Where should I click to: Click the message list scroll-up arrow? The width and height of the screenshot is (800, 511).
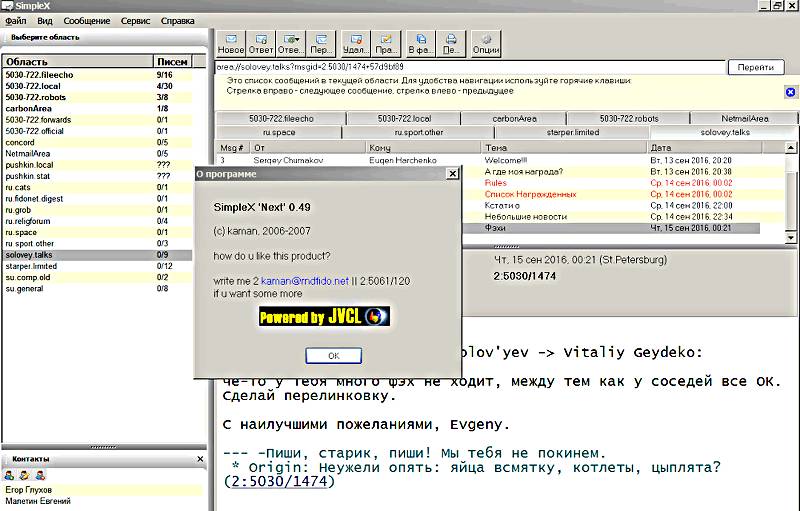790,148
